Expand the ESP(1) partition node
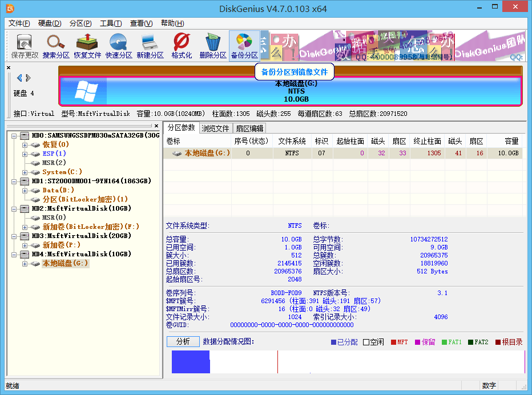 coord(25,154)
